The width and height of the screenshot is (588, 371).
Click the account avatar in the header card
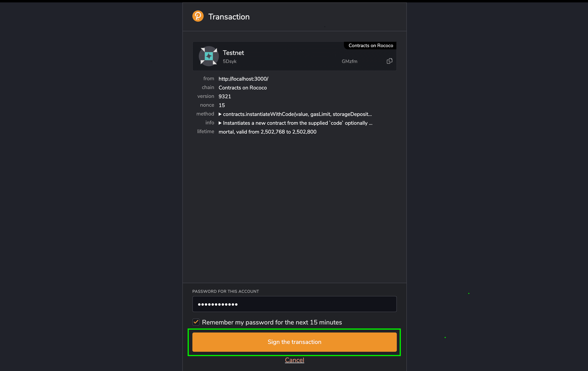point(209,56)
